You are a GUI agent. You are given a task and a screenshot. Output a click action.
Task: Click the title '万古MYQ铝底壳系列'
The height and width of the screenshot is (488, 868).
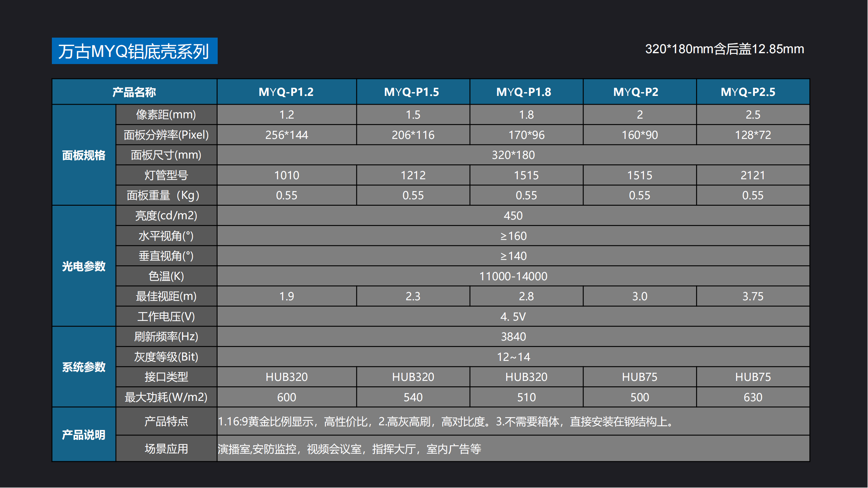(134, 51)
